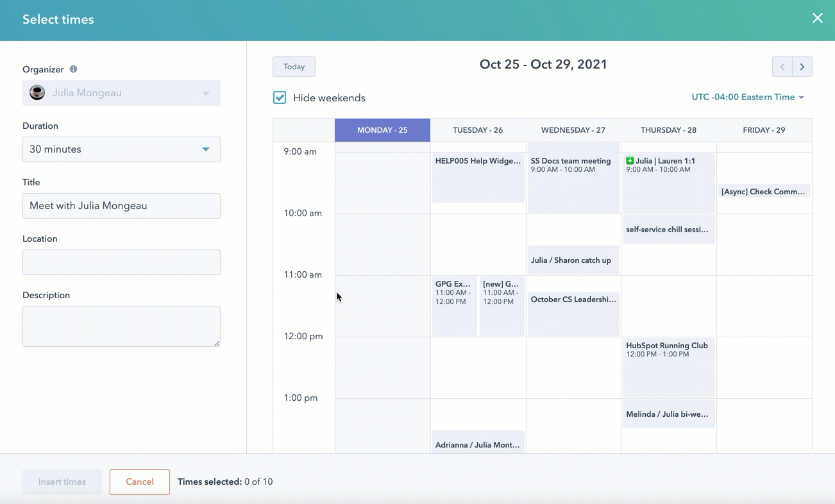Go to the previous week arrow

pyautogui.click(x=782, y=67)
